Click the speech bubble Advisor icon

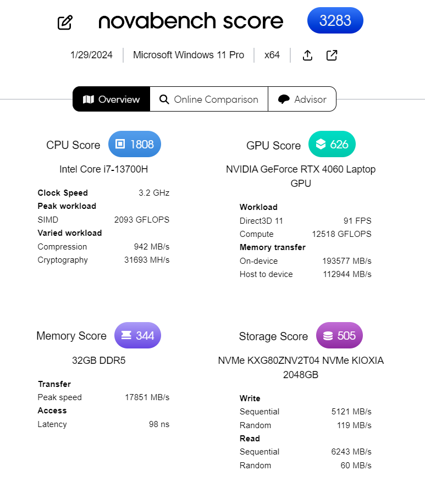click(x=284, y=99)
